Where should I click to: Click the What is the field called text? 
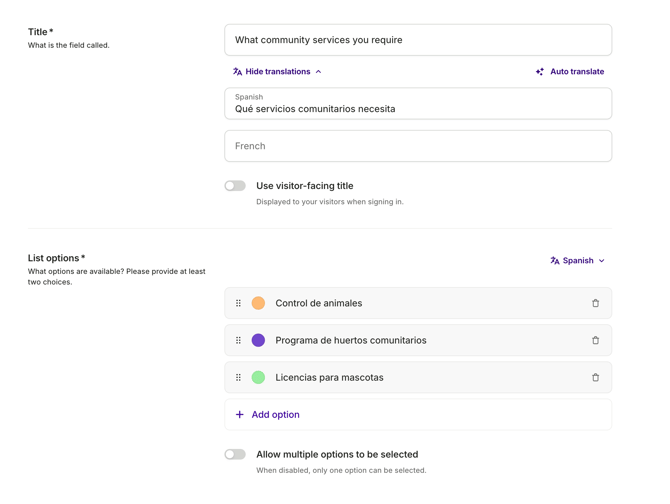pyautogui.click(x=69, y=45)
